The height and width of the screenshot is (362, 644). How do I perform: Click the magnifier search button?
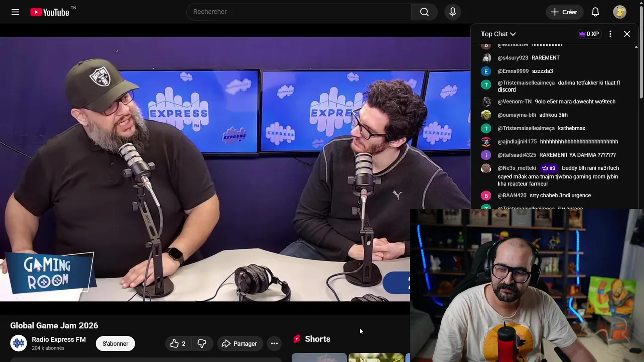pos(424,12)
